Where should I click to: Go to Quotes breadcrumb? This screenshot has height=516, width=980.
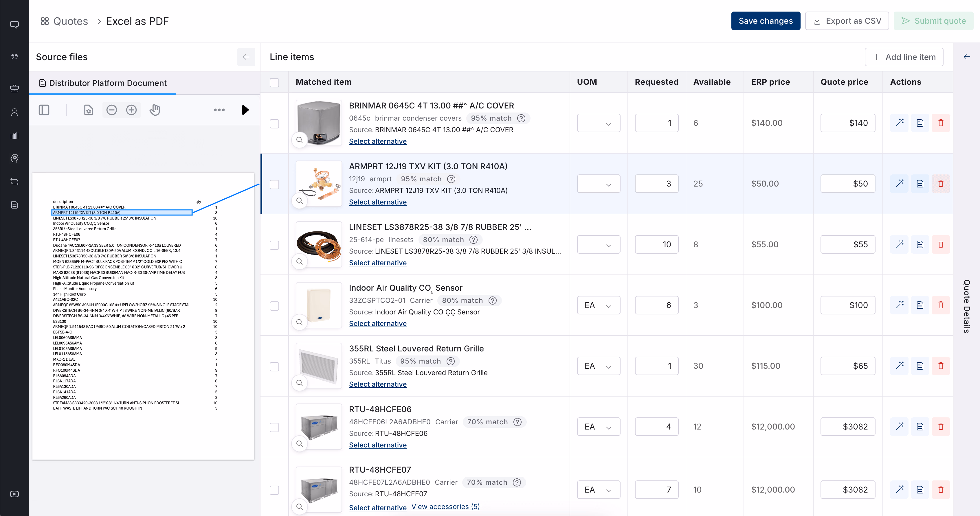pos(70,21)
